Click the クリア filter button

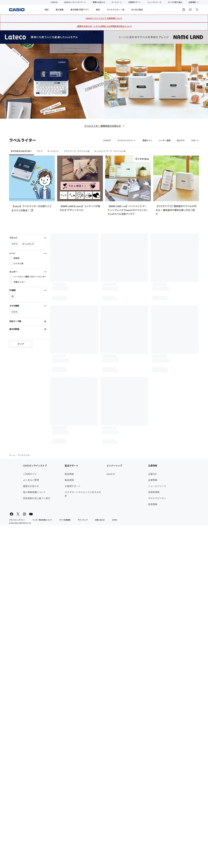(21, 344)
